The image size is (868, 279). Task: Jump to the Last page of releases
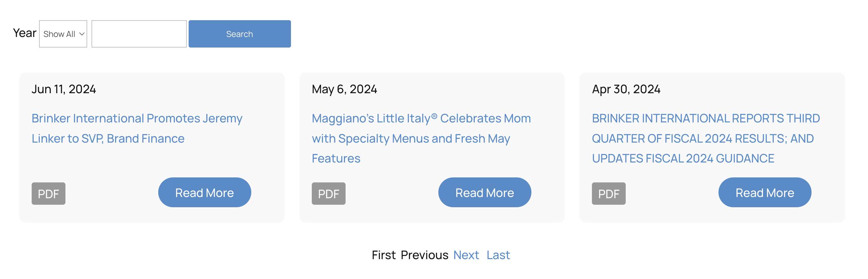[x=498, y=255]
